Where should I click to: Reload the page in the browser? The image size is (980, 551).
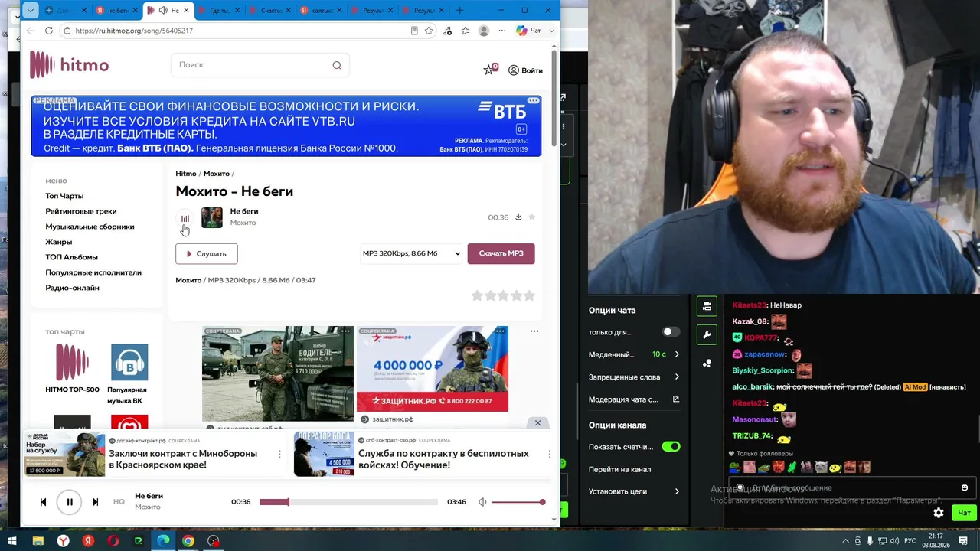pyautogui.click(x=49, y=31)
